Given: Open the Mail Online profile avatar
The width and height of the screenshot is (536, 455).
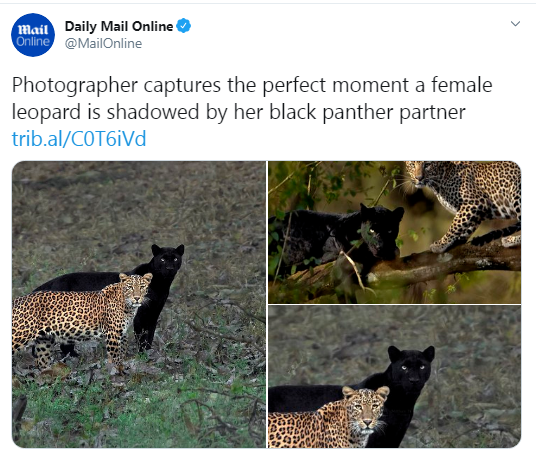Looking at the screenshot, I should (33, 35).
